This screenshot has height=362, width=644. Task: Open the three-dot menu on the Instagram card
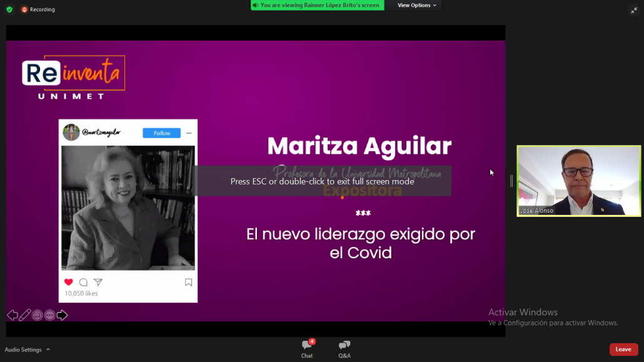pos(189,133)
